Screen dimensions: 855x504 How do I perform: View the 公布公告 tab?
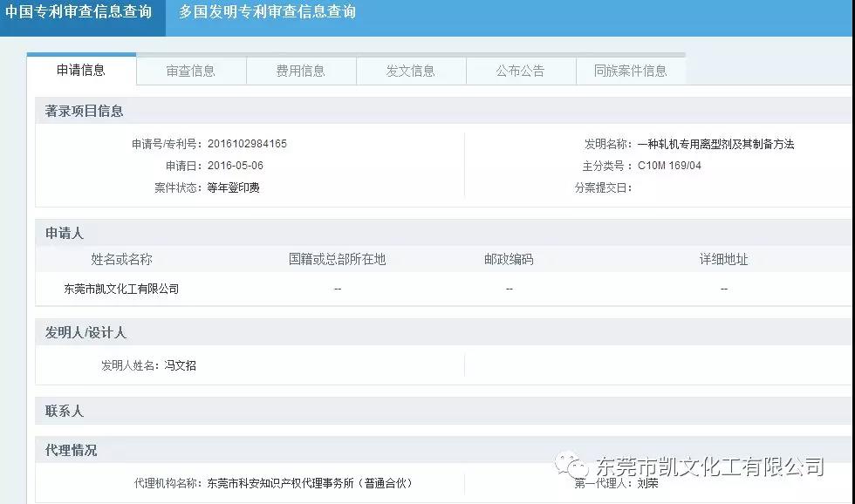520,71
